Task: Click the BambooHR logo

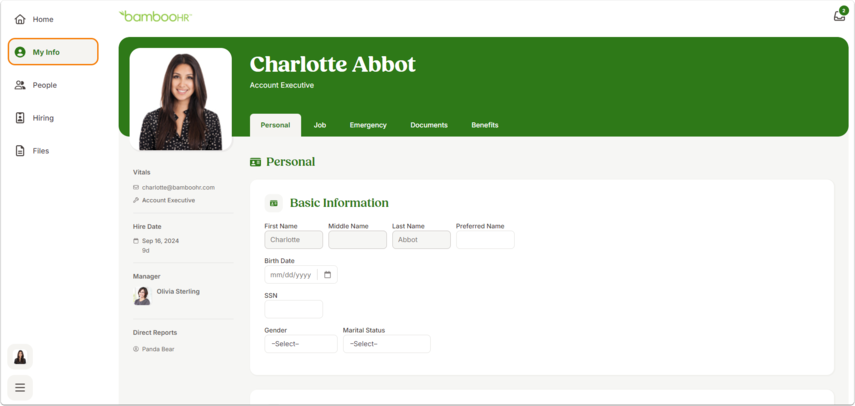Action: click(x=155, y=16)
